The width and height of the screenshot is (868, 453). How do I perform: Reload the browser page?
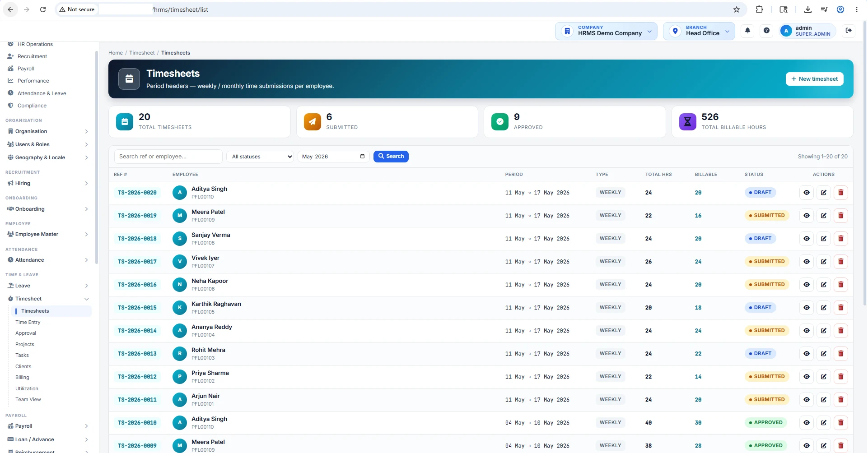pos(43,9)
